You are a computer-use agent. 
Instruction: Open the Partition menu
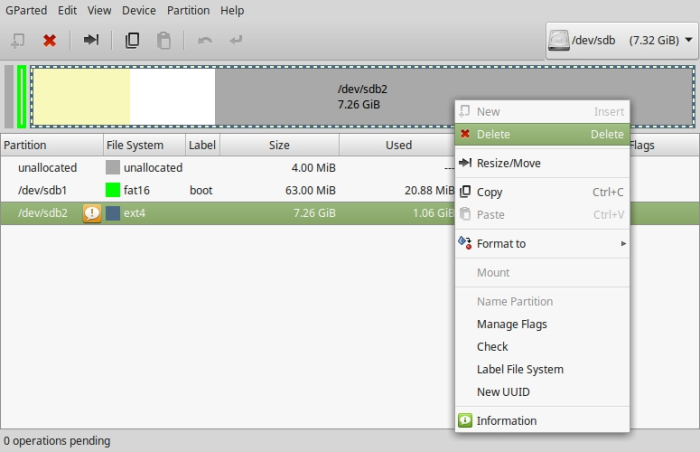pos(188,10)
